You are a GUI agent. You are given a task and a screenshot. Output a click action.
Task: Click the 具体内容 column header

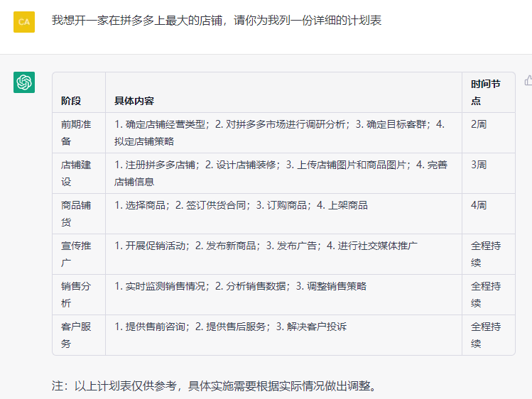[283, 92]
